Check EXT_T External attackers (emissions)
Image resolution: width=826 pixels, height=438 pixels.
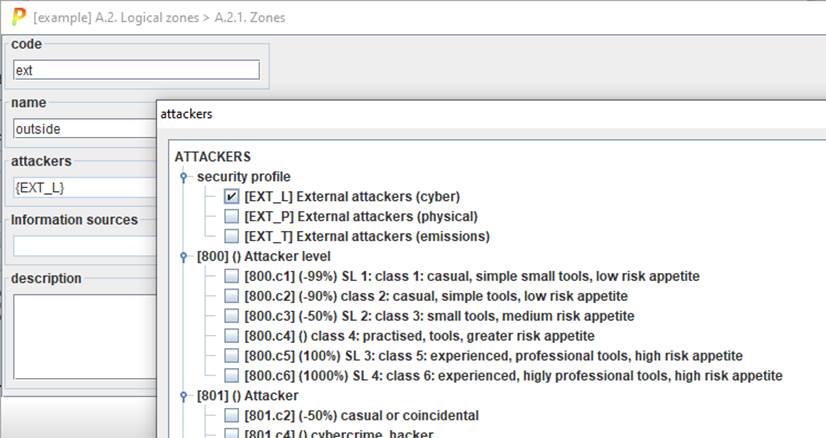tap(232, 237)
